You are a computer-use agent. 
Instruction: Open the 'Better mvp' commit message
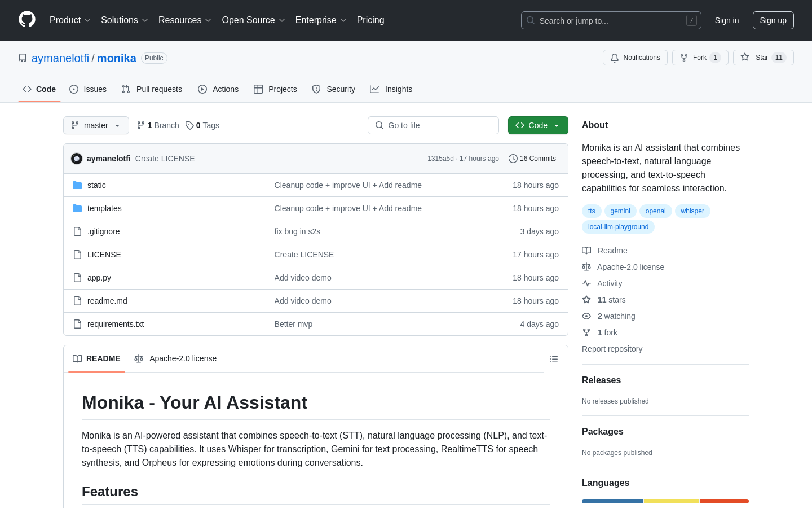click(x=293, y=324)
